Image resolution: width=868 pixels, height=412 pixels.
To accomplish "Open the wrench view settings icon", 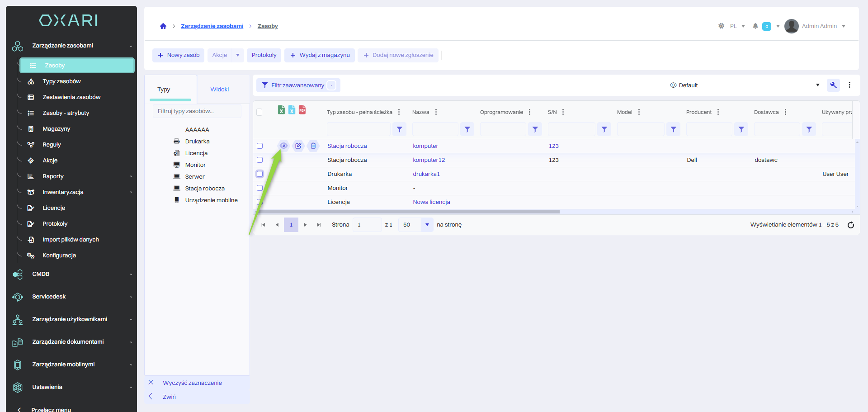I will 833,85.
